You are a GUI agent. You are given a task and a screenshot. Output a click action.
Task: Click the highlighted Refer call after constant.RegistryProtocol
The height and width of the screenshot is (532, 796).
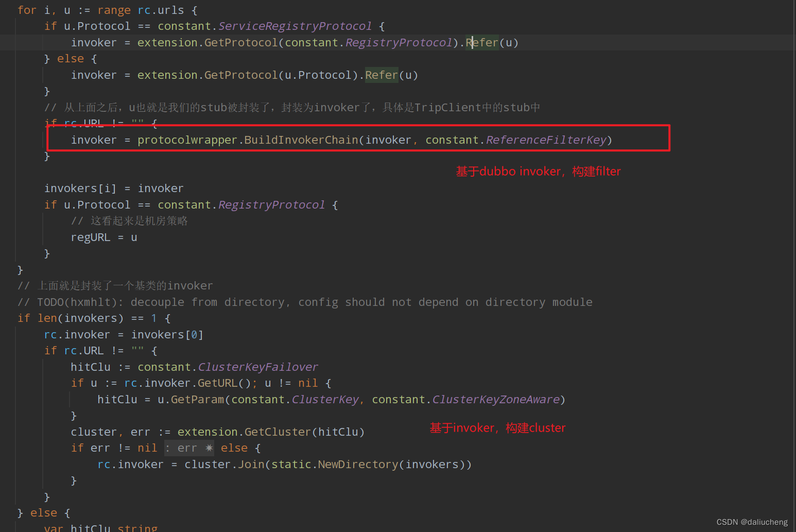tap(482, 43)
